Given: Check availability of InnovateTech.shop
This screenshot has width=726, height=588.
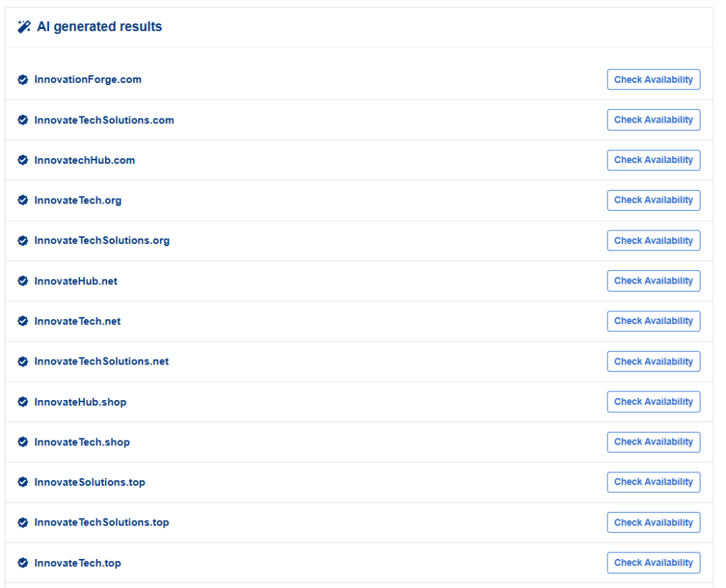Looking at the screenshot, I should (653, 442).
